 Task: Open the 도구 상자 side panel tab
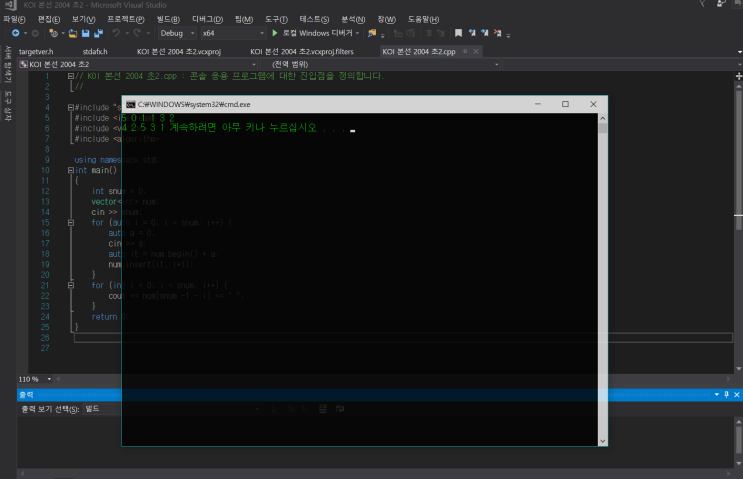coord(8,106)
